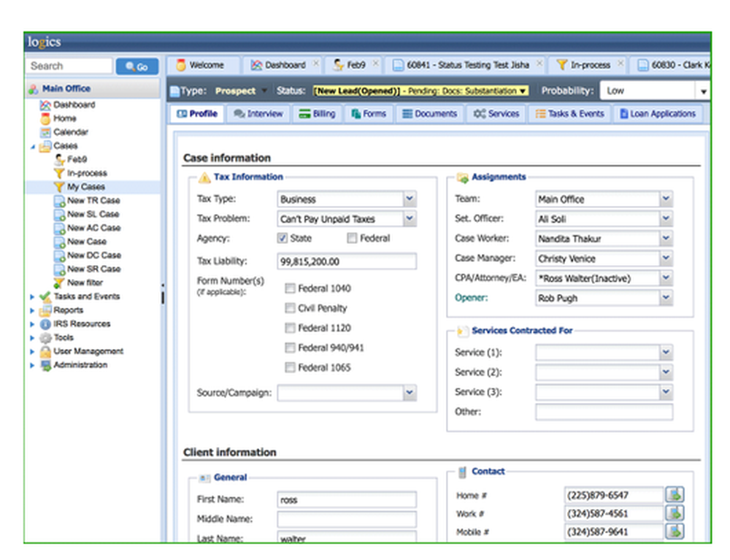Open the Service (1) dropdown

tap(666, 353)
